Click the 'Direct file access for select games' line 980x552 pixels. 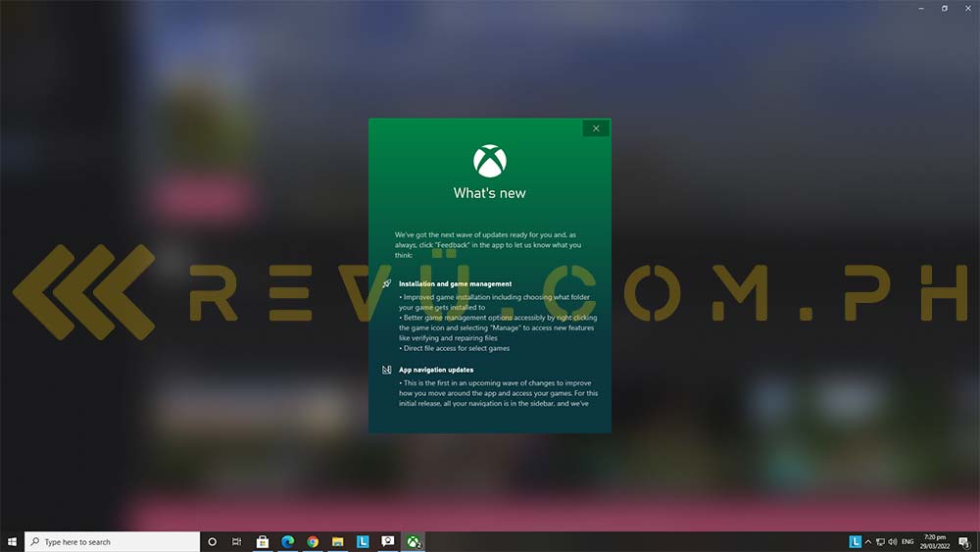(455, 348)
